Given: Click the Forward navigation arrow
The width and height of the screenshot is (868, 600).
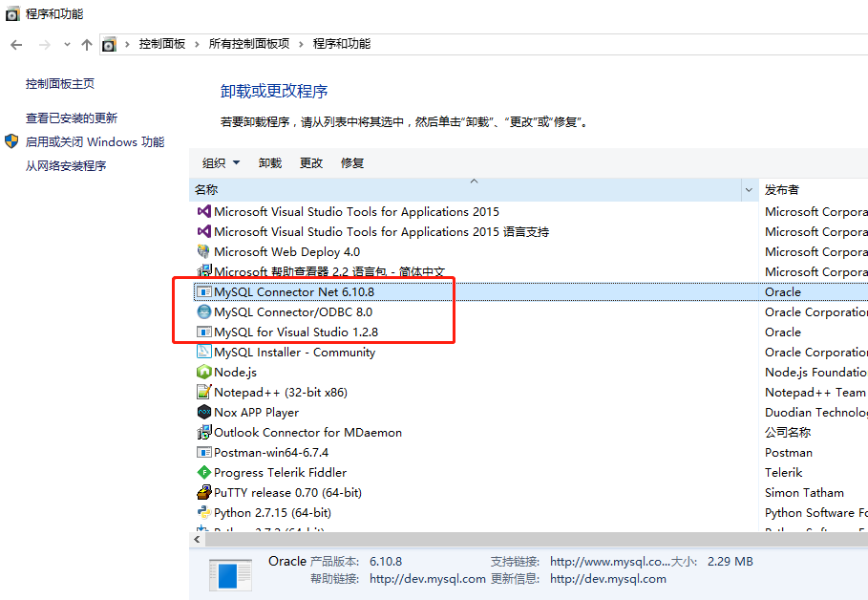Looking at the screenshot, I should pos(44,45).
